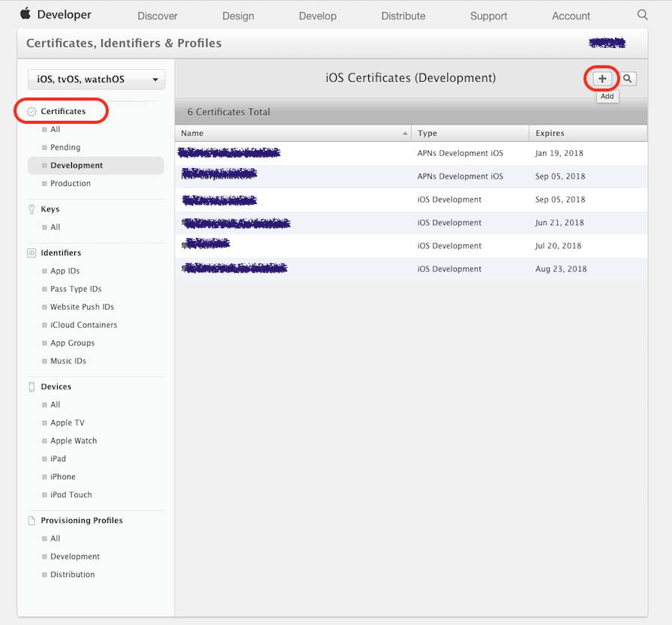Select Development under Certificates
The image size is (672, 625).
tap(96, 166)
